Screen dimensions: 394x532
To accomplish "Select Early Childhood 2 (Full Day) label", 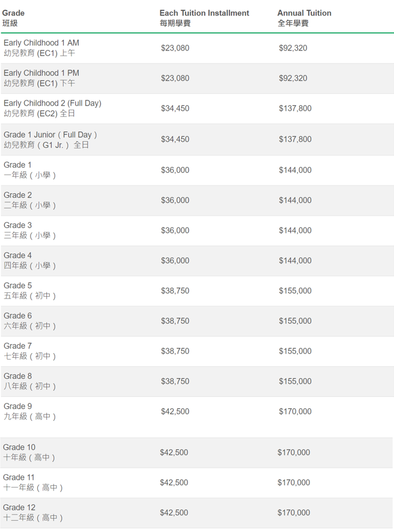I will (x=53, y=108).
